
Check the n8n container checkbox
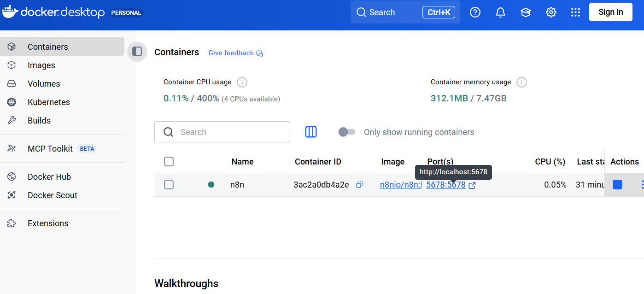(169, 185)
